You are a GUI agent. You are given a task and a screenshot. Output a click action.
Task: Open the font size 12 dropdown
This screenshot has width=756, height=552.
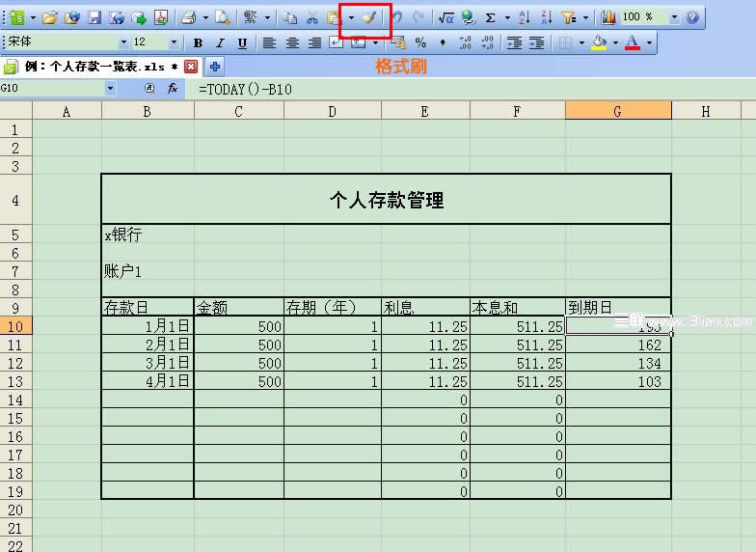pos(174,42)
